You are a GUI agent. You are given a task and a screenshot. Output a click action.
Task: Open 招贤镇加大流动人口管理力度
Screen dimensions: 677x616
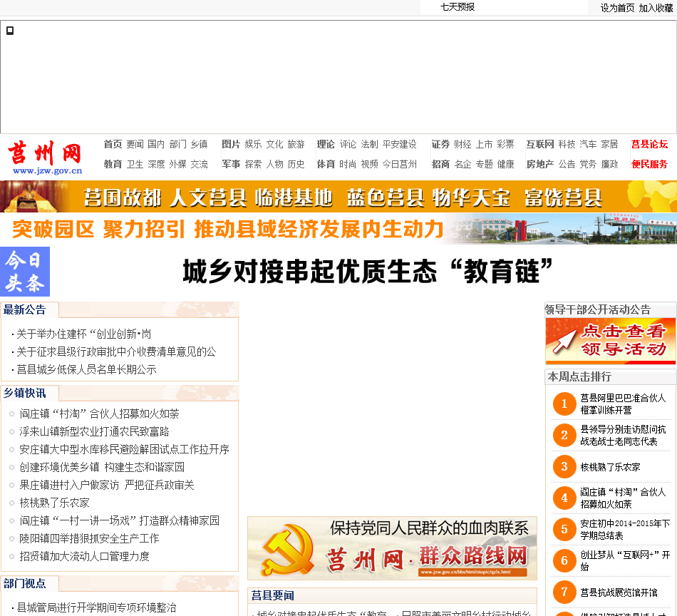click(x=84, y=556)
